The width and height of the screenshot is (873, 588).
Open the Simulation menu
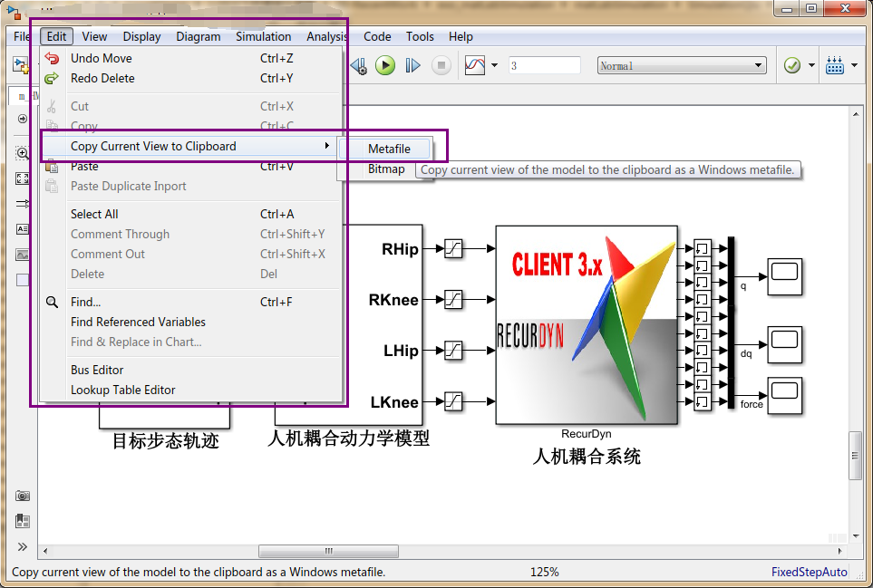click(263, 37)
